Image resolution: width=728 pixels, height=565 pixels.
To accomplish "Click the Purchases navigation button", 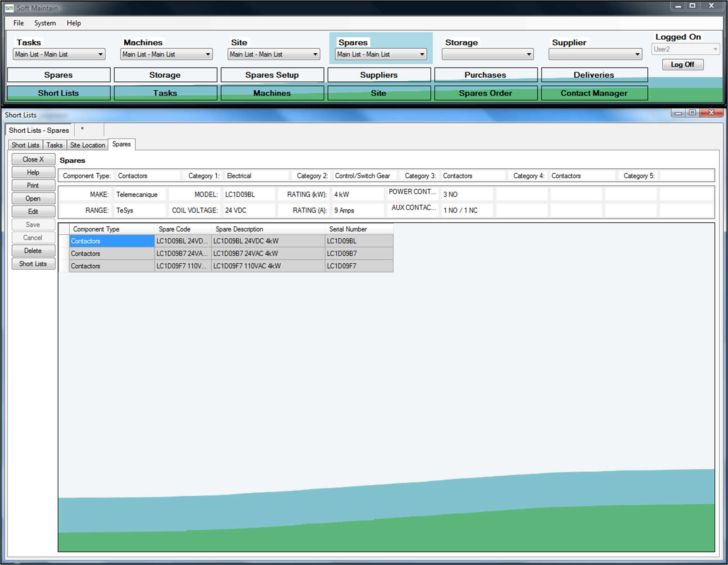I will (x=485, y=75).
